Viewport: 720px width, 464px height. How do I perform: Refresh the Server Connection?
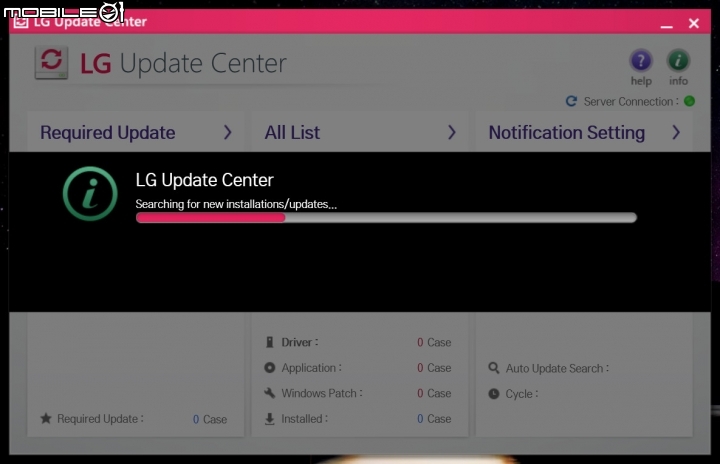(571, 101)
